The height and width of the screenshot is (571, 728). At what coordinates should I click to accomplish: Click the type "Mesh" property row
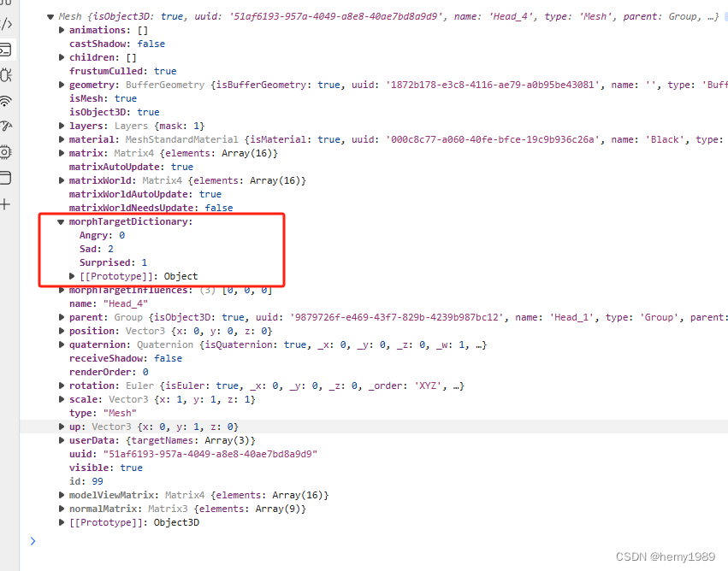click(103, 413)
